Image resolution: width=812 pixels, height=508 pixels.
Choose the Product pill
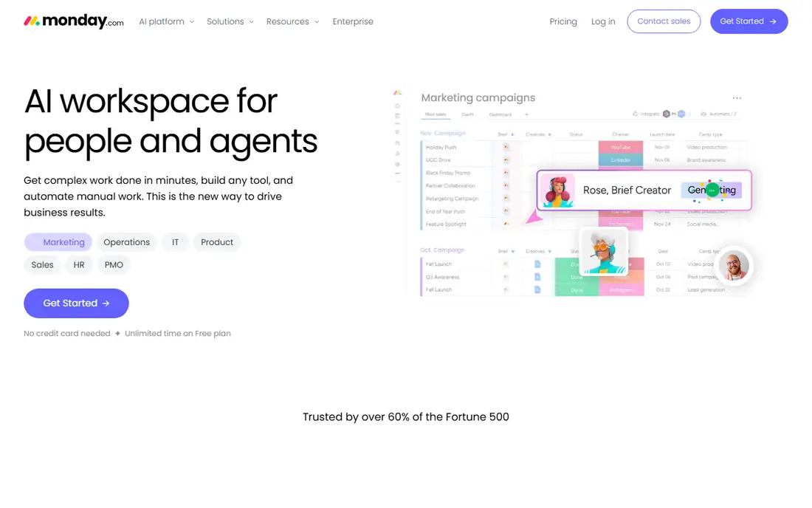(217, 242)
